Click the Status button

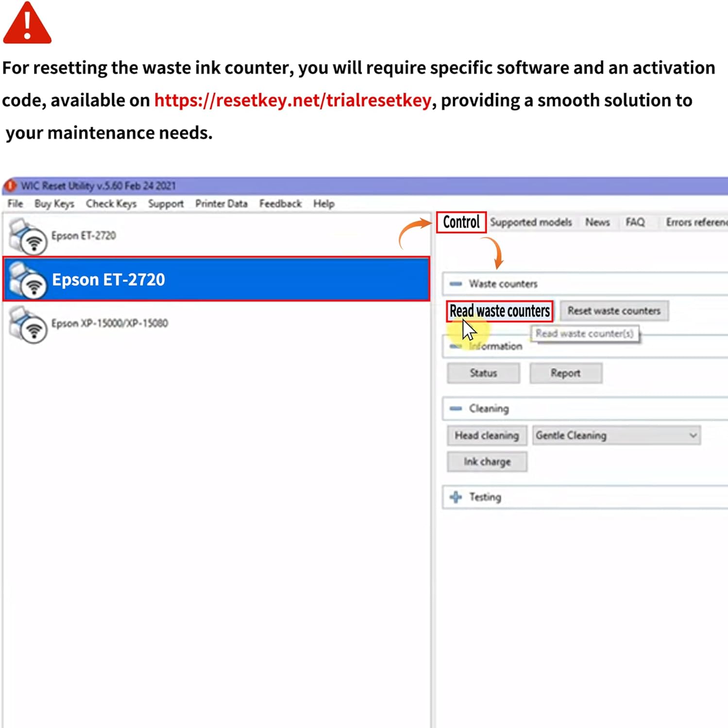(x=483, y=373)
